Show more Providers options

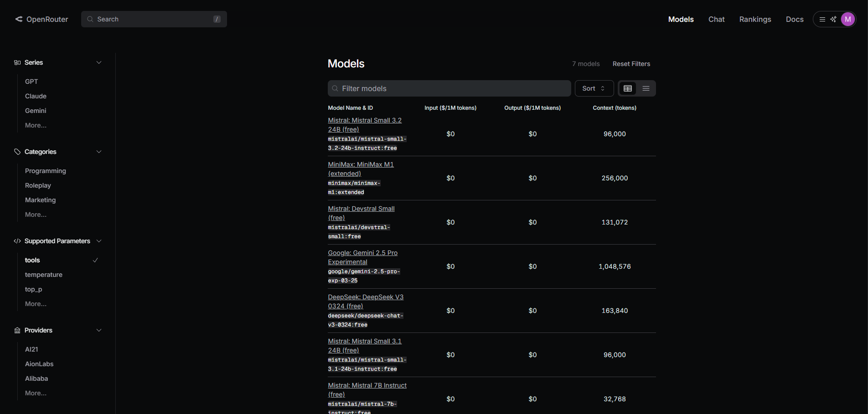36,393
